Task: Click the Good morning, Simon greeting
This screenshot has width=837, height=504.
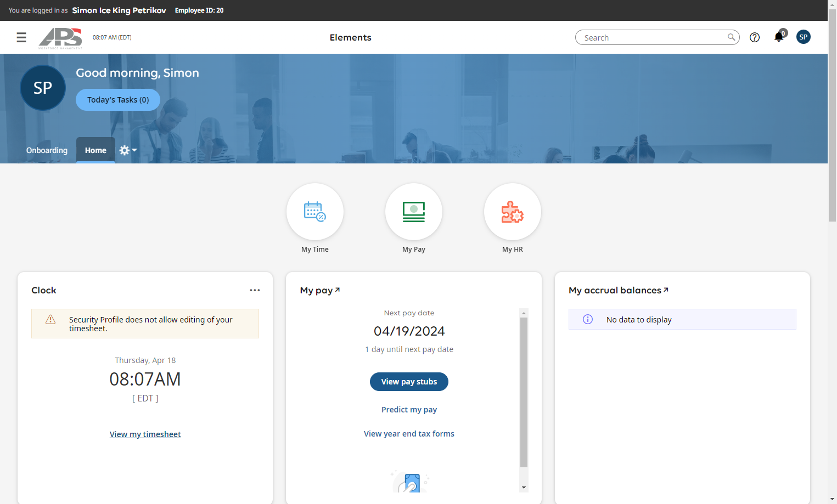Action: [137, 73]
